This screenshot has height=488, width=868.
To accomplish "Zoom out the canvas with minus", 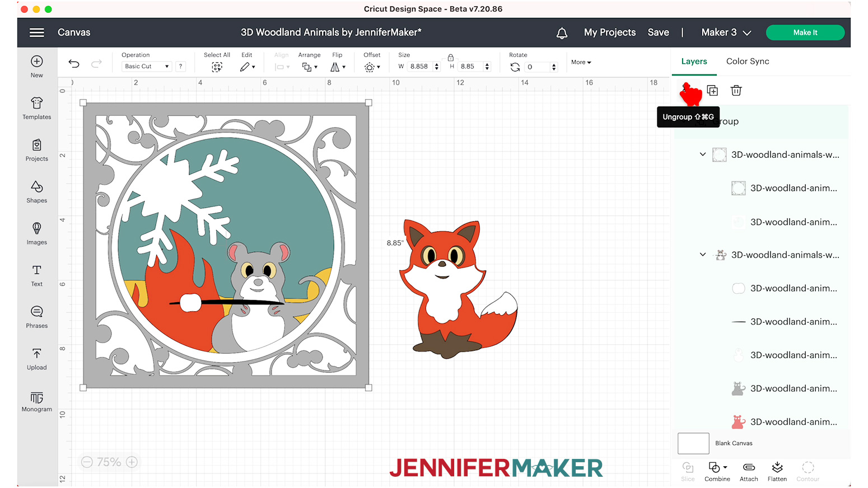I will coord(87,462).
